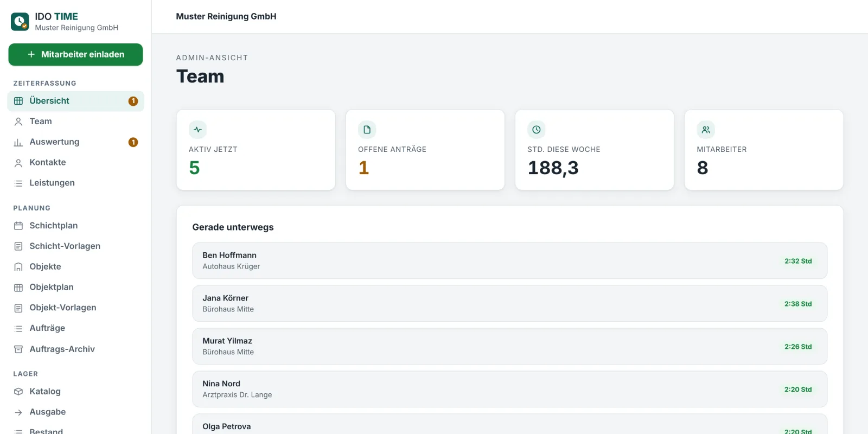Open the Auftrags-Archiv page
The height and width of the screenshot is (434, 868).
(75, 349)
